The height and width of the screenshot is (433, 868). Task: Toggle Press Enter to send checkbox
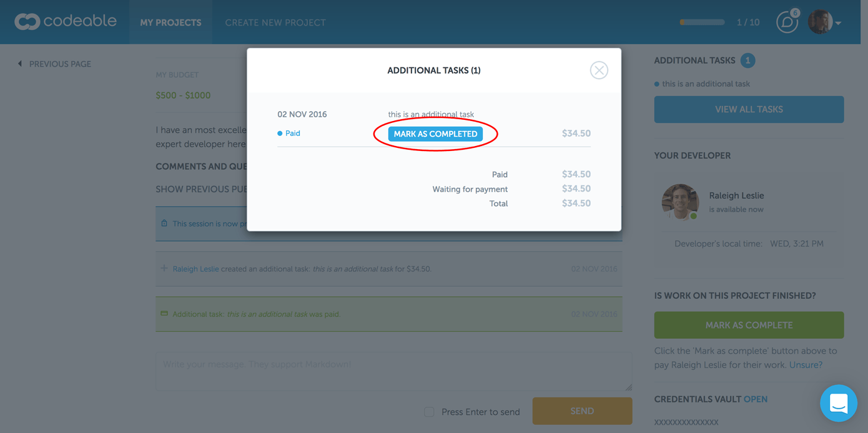(429, 412)
